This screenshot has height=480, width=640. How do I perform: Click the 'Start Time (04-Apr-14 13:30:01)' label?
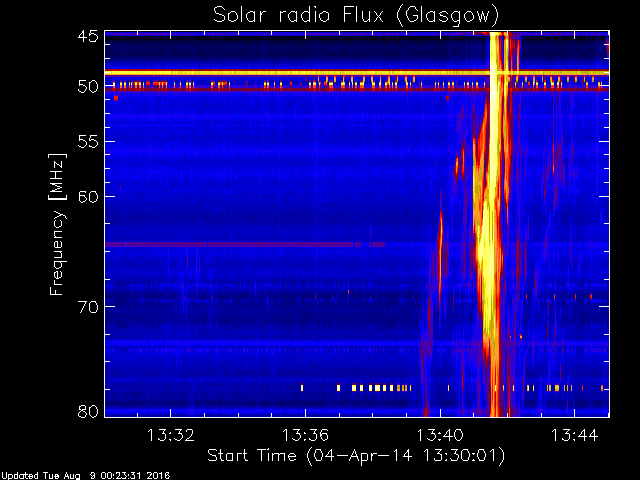356,456
